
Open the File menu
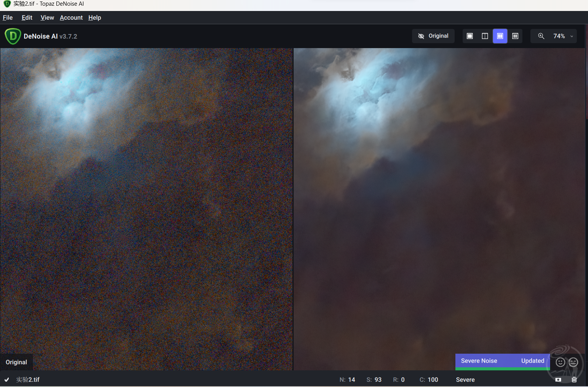point(8,17)
